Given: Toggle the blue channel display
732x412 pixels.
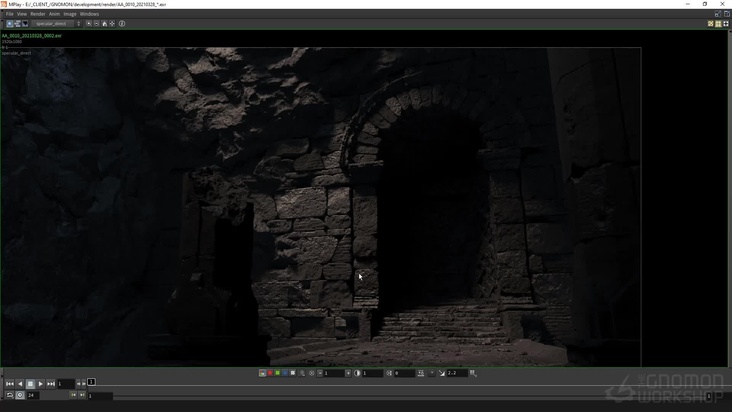Looking at the screenshot, I should [x=284, y=373].
